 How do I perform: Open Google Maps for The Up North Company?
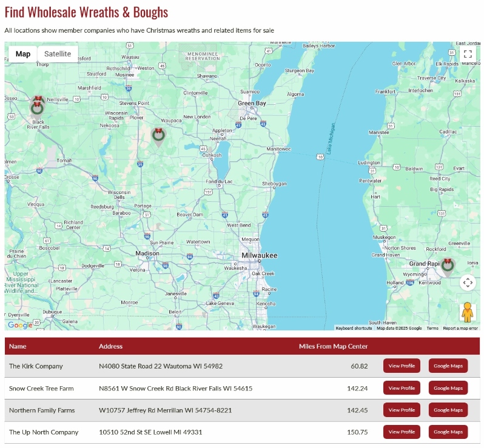click(x=448, y=432)
